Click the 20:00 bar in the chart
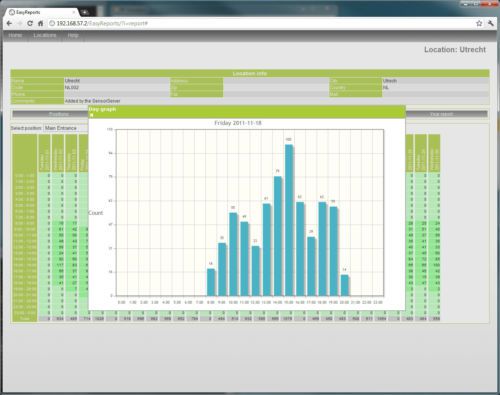This screenshot has width=500, height=395. (x=345, y=285)
